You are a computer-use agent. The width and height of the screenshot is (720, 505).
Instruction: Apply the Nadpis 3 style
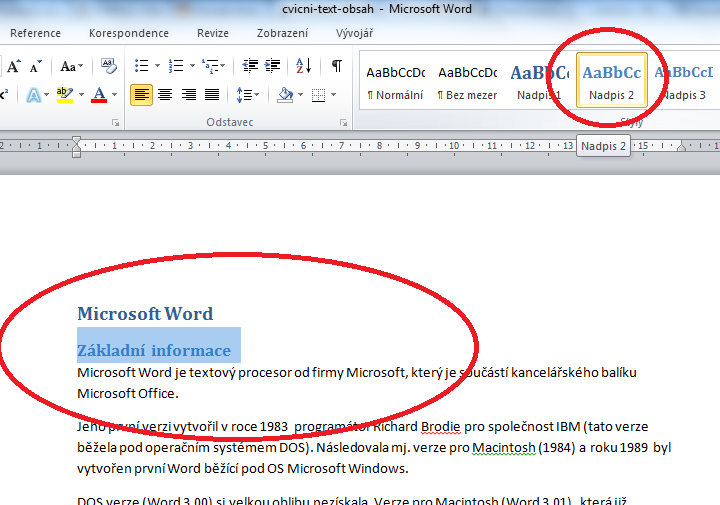684,82
